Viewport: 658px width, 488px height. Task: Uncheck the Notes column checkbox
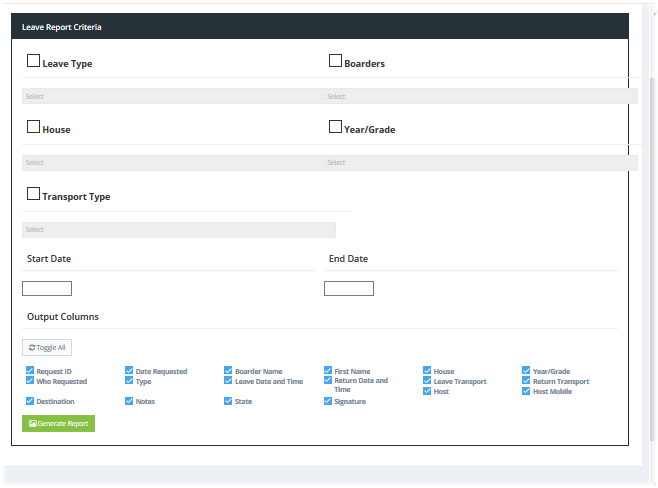(x=129, y=401)
